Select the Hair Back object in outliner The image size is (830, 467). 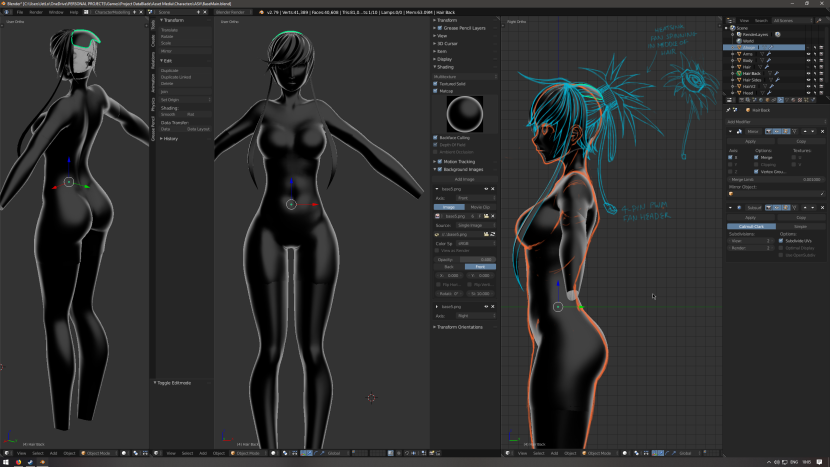pyautogui.click(x=753, y=73)
